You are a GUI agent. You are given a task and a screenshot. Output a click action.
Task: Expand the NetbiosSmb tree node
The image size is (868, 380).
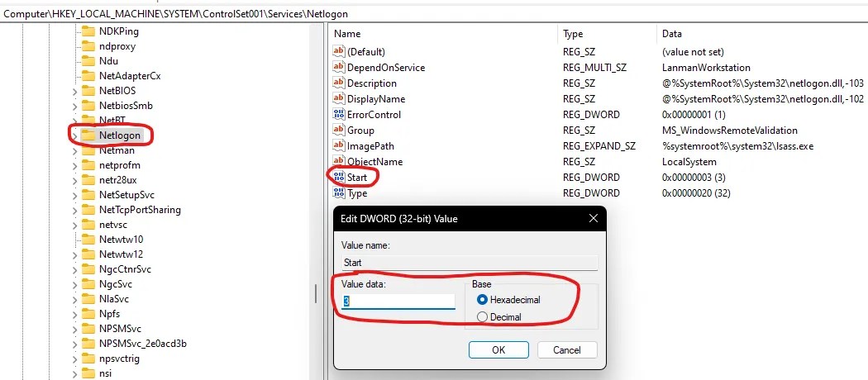tap(74, 106)
